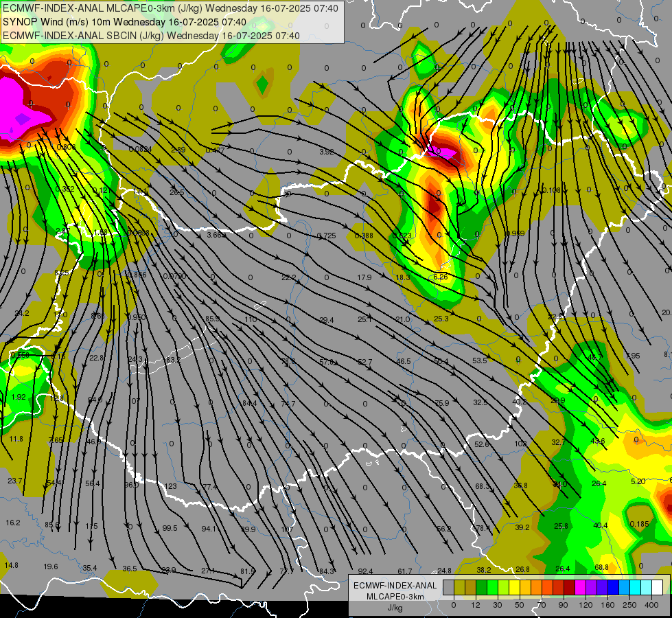Viewport: 672px width, 618px height.
Task: Select the bright green legend swatch
Action: coord(492,587)
